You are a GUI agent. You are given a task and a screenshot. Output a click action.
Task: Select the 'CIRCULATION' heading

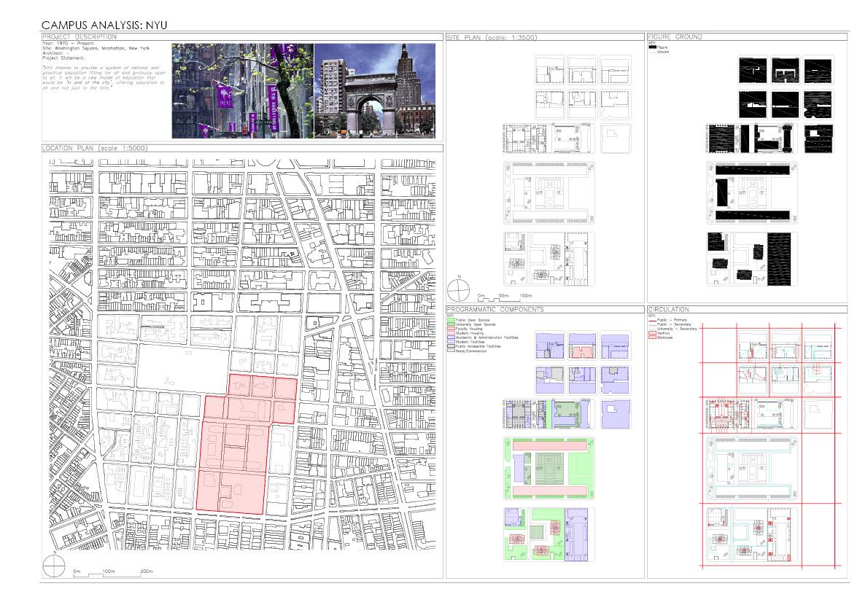tap(669, 310)
